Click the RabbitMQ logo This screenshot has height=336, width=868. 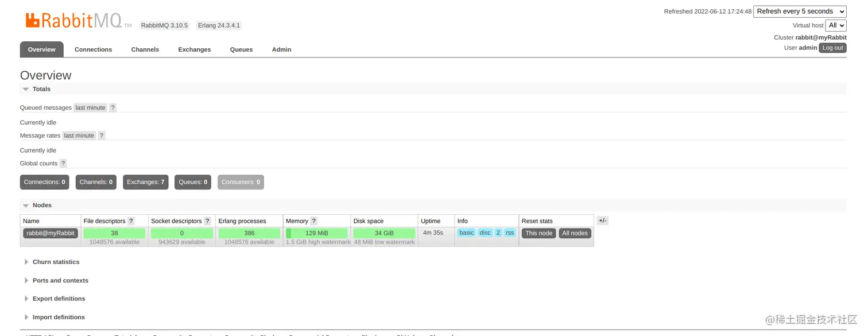pyautogui.click(x=79, y=21)
